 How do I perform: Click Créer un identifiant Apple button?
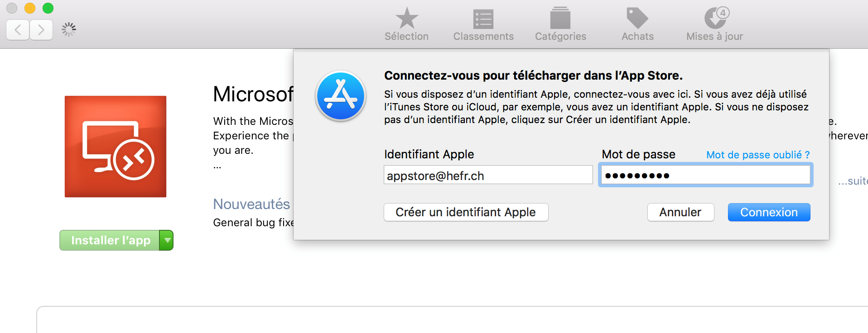click(466, 212)
